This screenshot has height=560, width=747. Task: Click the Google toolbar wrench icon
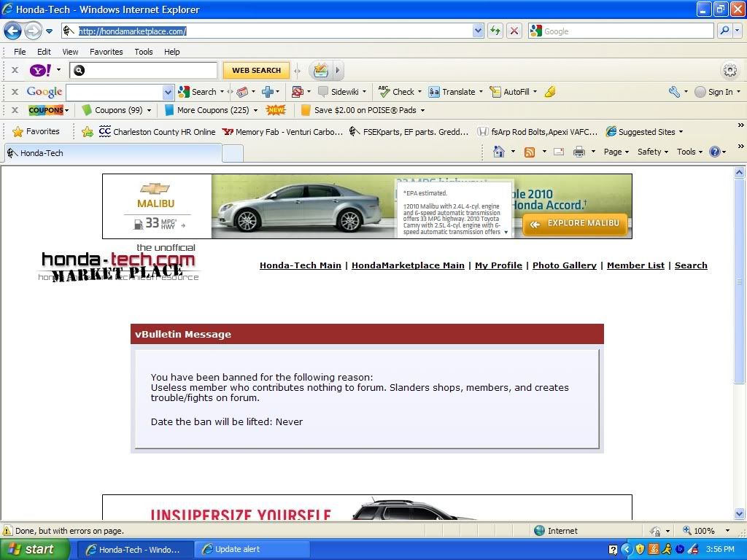(673, 92)
